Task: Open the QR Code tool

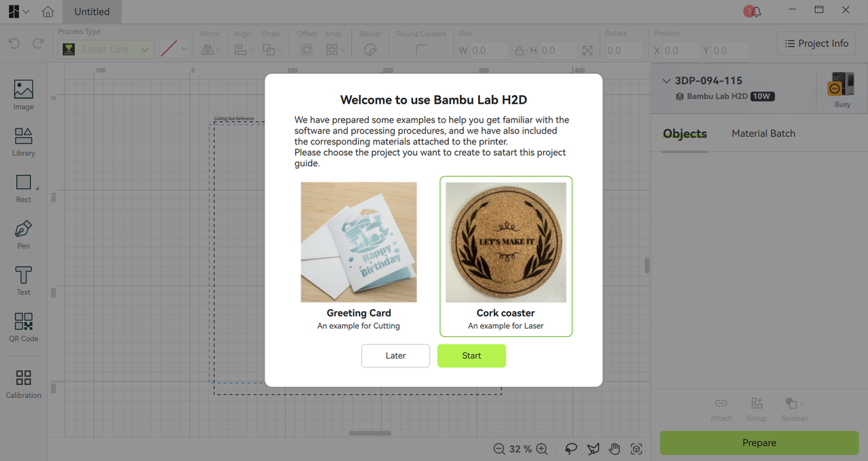Action: (23, 327)
